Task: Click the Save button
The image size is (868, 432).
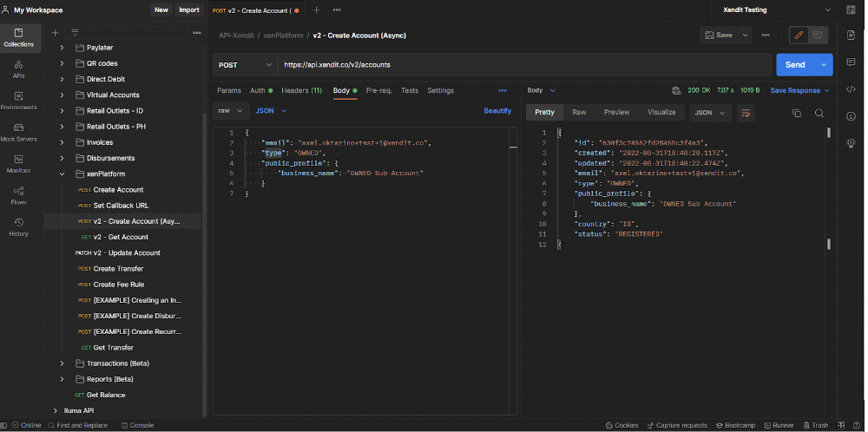Action: pyautogui.click(x=719, y=35)
